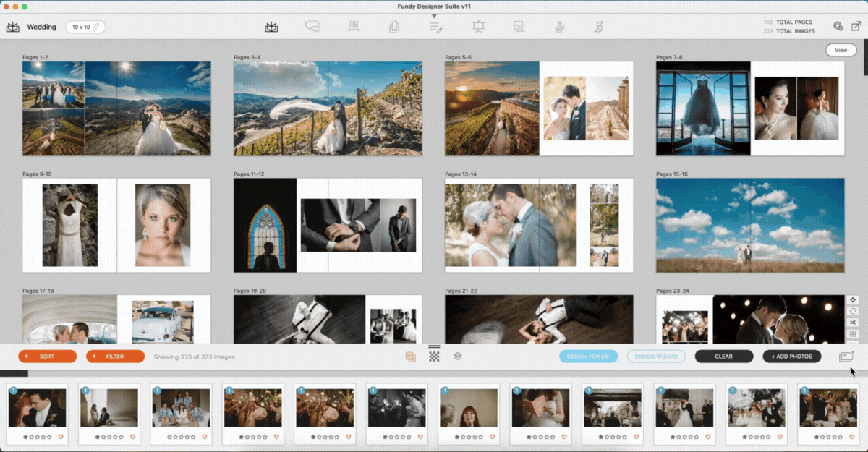Favorite the bridesmaids in blue robes photo heart

click(x=205, y=437)
